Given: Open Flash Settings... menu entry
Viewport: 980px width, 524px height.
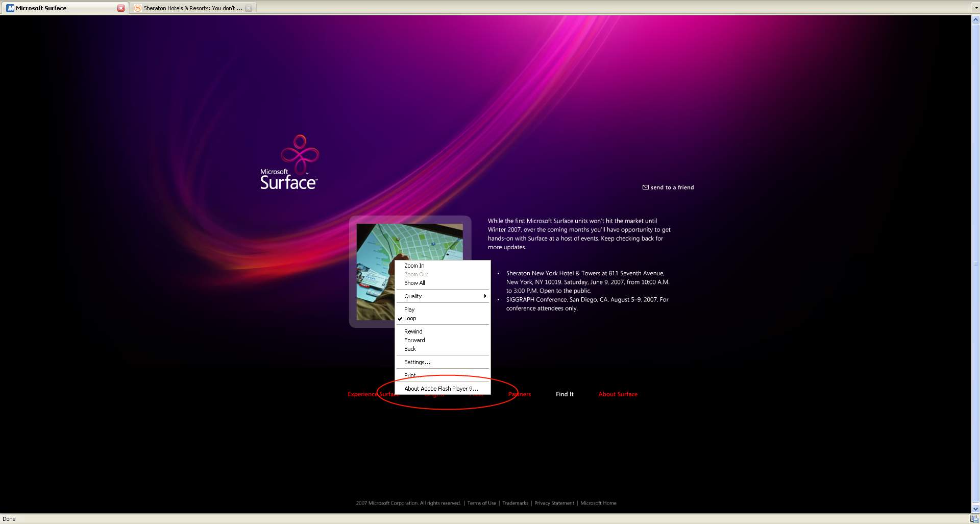Looking at the screenshot, I should (443, 362).
